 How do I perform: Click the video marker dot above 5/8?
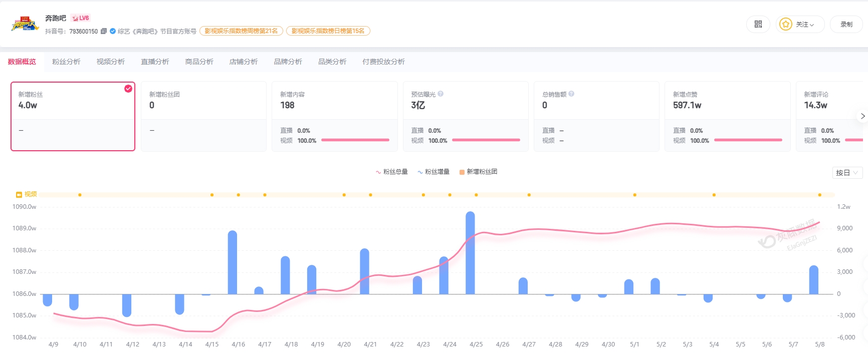(x=820, y=195)
